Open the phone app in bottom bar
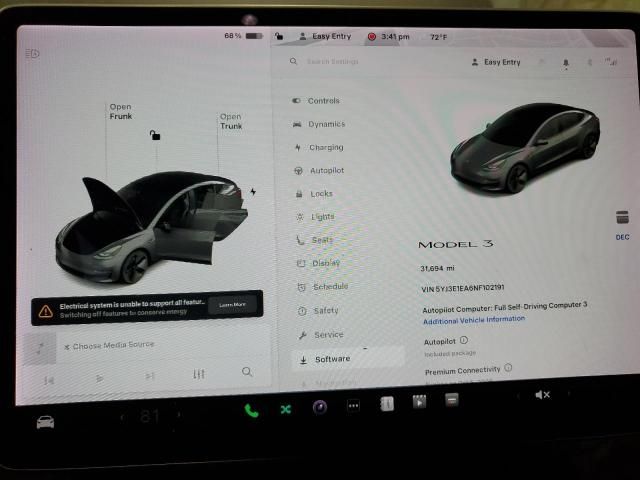Image resolution: width=640 pixels, height=480 pixels. point(251,409)
